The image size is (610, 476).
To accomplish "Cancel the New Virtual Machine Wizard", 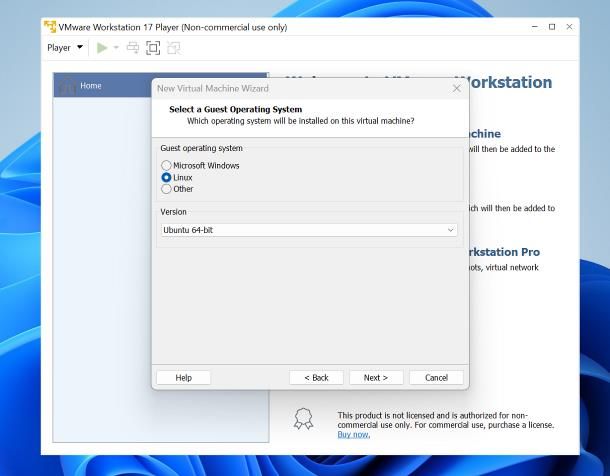I will coord(436,378).
